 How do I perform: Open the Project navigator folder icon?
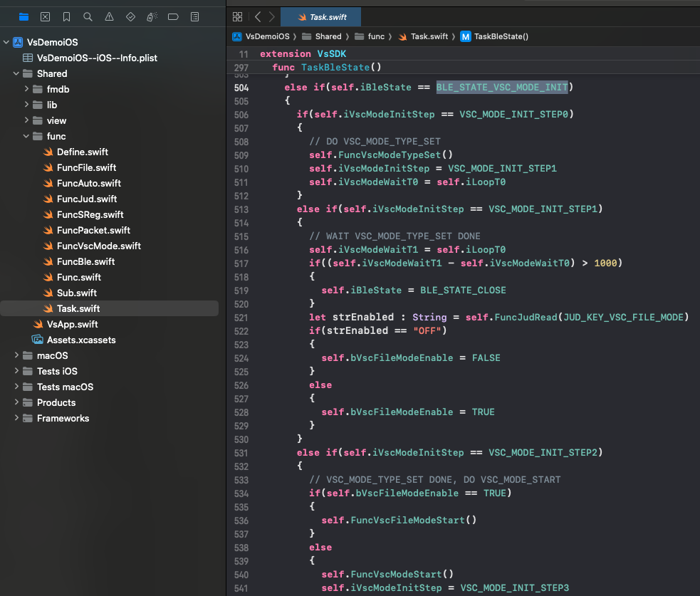pyautogui.click(x=23, y=16)
